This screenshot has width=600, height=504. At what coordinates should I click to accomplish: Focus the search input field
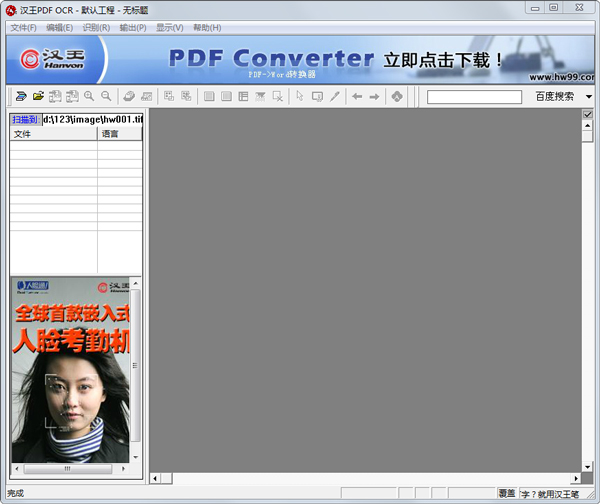click(474, 97)
